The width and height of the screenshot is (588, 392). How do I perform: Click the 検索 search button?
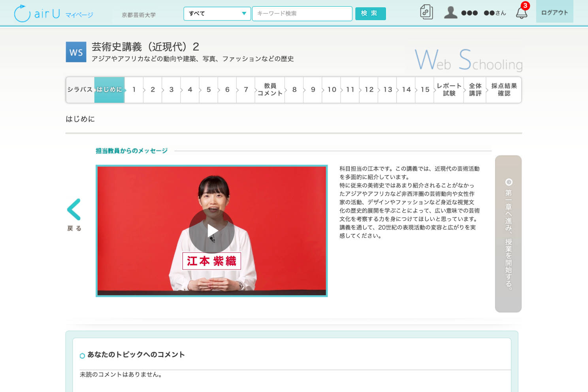point(370,13)
